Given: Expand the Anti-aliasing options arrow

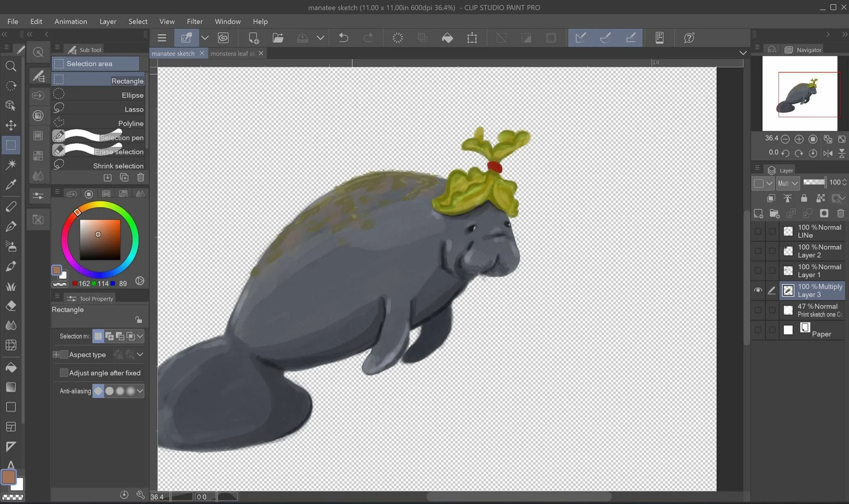Looking at the screenshot, I should [140, 391].
